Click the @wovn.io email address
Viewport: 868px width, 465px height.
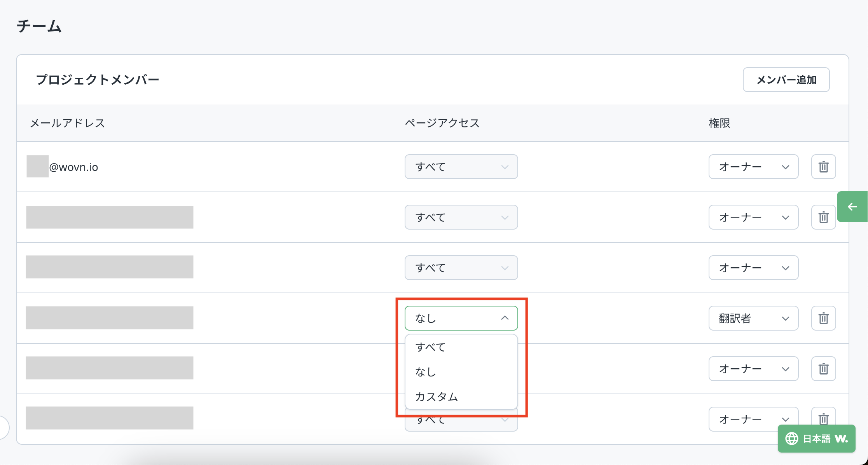point(73,167)
